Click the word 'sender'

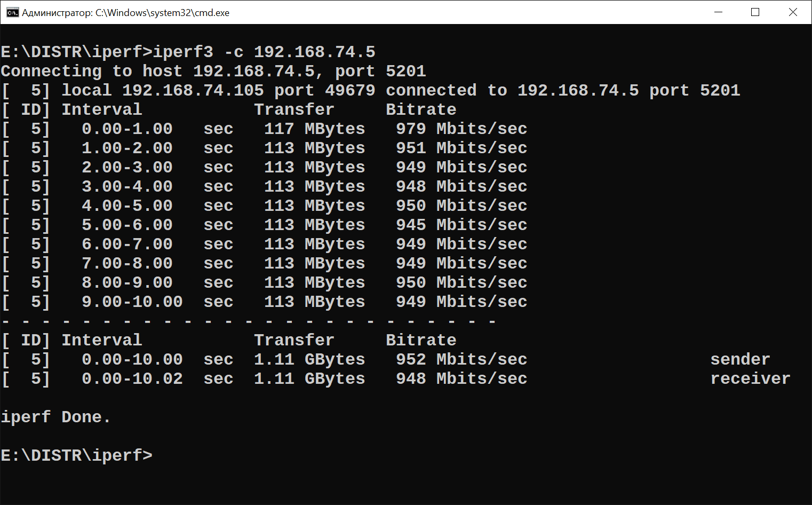click(x=740, y=359)
